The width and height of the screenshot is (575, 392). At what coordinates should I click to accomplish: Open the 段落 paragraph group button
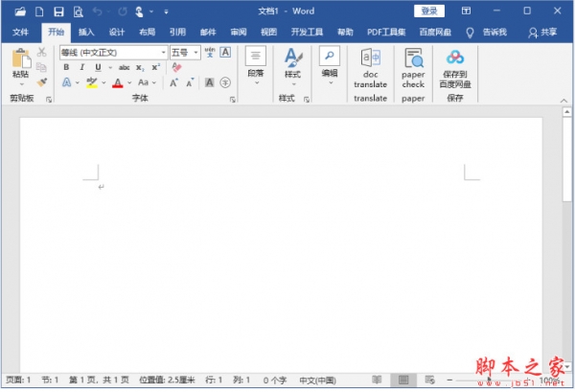256,66
